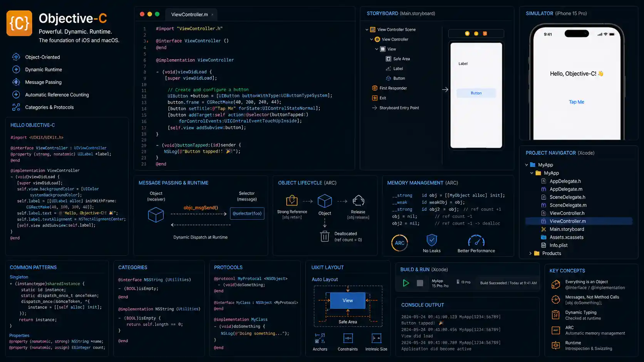Click the Object-Oriented feature icon
The height and width of the screenshot is (362, 644).
(x=16, y=57)
